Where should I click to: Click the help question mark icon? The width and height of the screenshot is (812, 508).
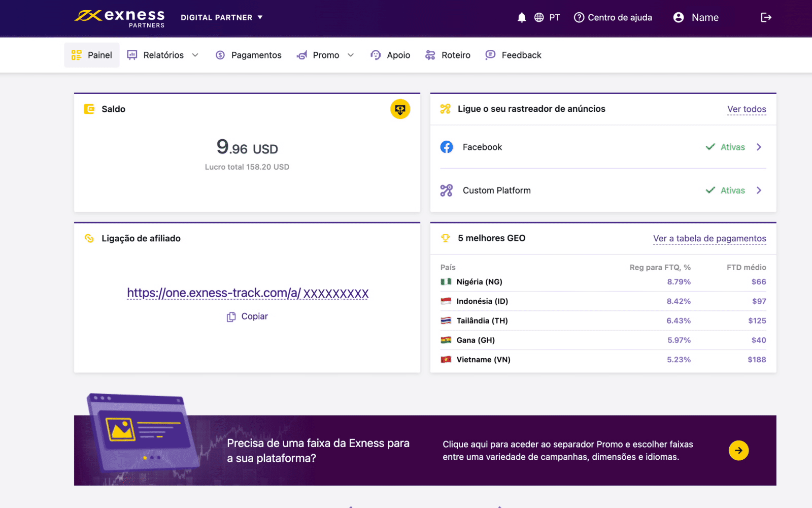tap(579, 18)
